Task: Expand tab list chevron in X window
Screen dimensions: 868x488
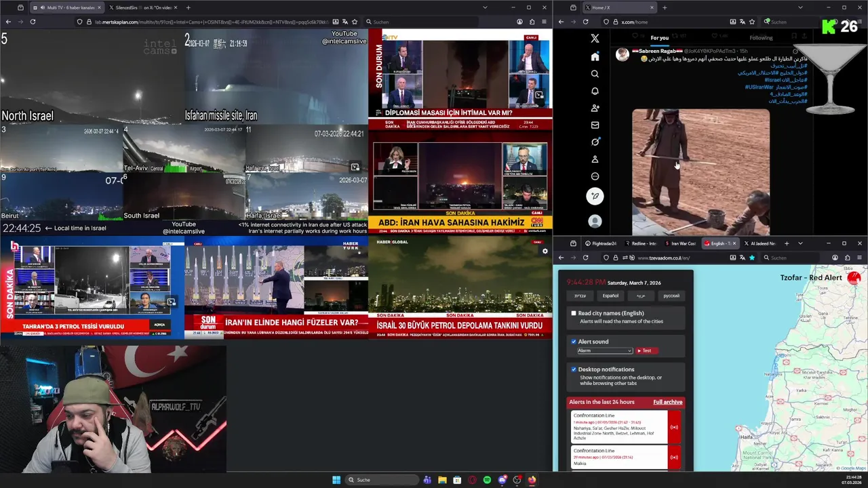Action: 801,7
